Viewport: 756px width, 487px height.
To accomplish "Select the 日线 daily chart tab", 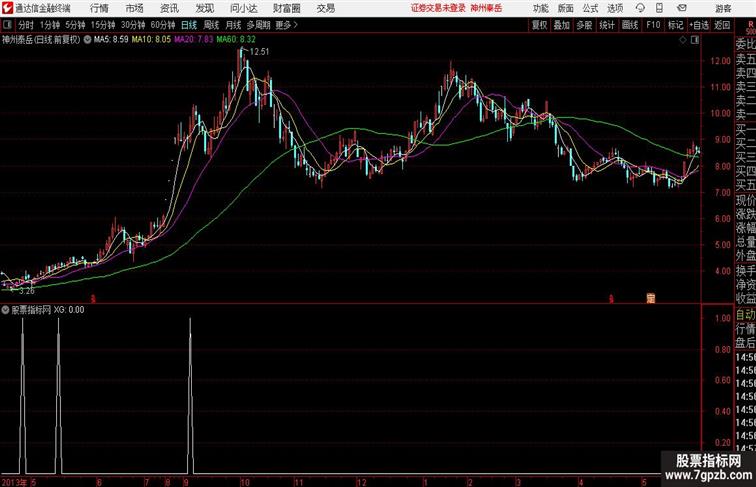I will point(189,25).
